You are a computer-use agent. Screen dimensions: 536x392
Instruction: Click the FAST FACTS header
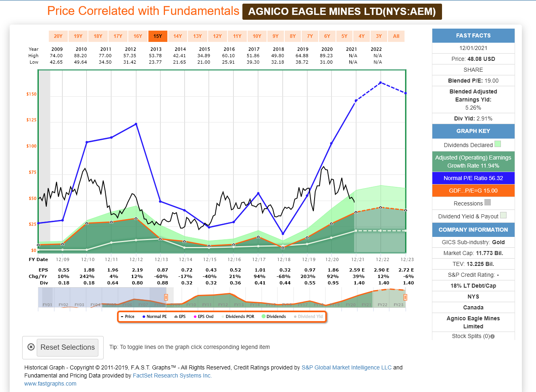(x=473, y=35)
